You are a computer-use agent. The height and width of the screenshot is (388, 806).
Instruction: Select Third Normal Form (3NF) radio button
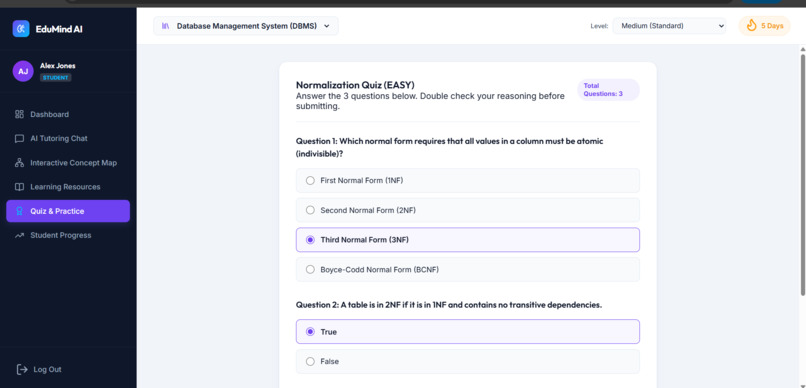310,240
